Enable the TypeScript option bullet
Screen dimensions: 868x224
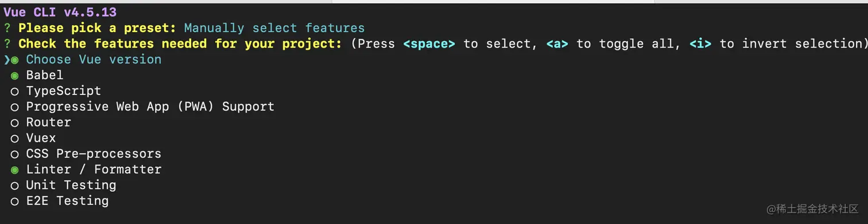[14, 91]
